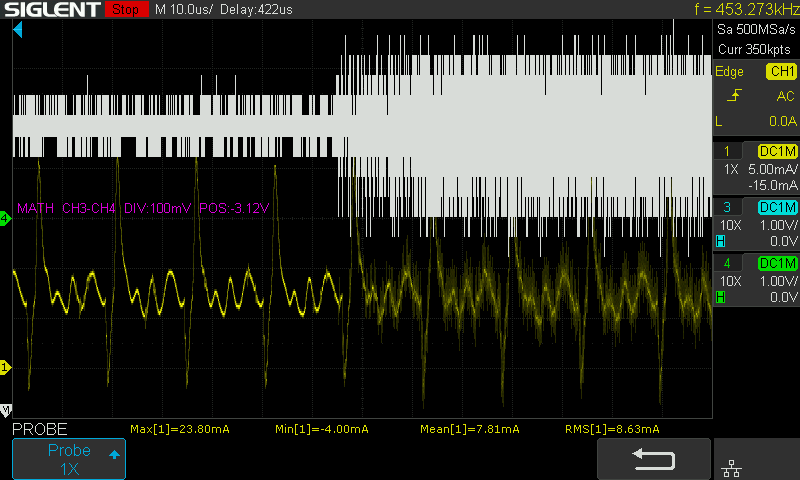Screen dimensions: 800x480
Task: Click the Delay:422us readout
Action: [x=256, y=9]
